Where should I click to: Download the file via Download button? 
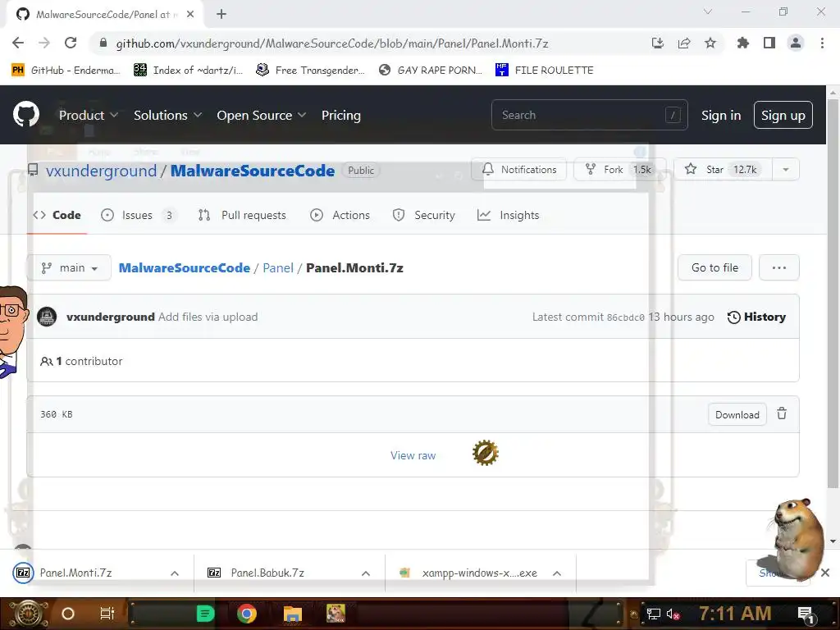[x=737, y=414]
